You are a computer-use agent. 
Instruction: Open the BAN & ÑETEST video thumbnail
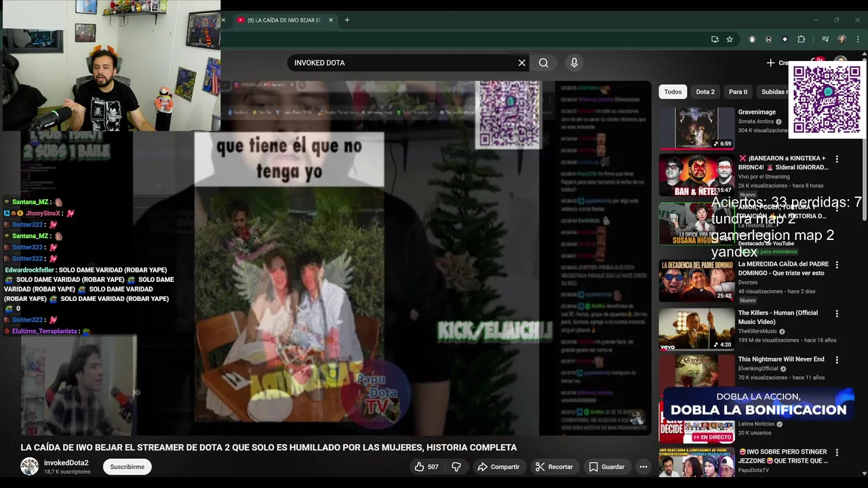point(696,175)
